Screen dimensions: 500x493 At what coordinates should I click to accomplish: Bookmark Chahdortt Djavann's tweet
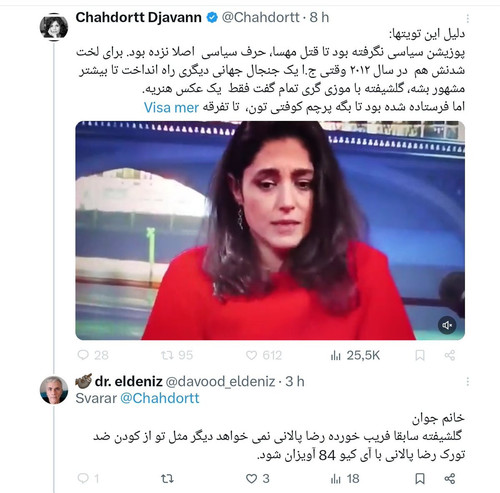tap(420, 355)
